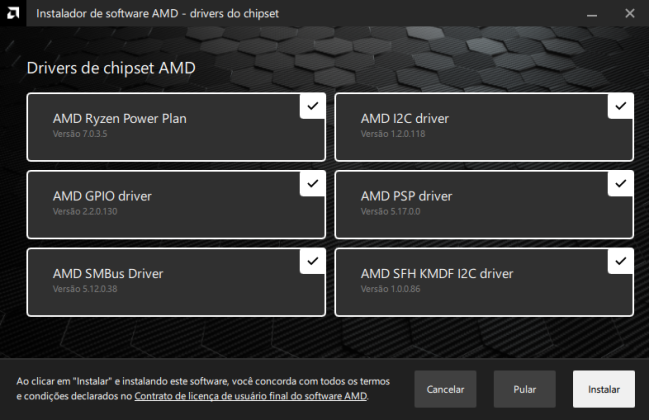Toggle the AMD SMBus Driver checkbox
The image size is (649, 420).
[x=313, y=261]
